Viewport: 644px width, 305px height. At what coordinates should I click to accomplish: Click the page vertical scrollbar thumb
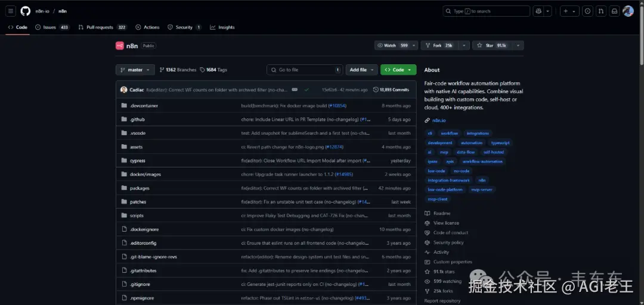tap(641, 35)
